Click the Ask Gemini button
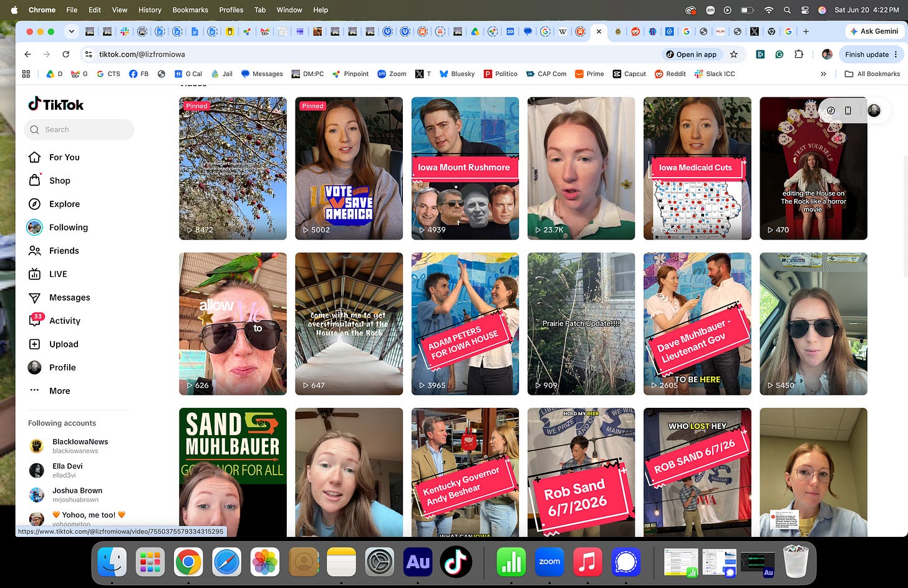908x588 pixels. (x=874, y=31)
